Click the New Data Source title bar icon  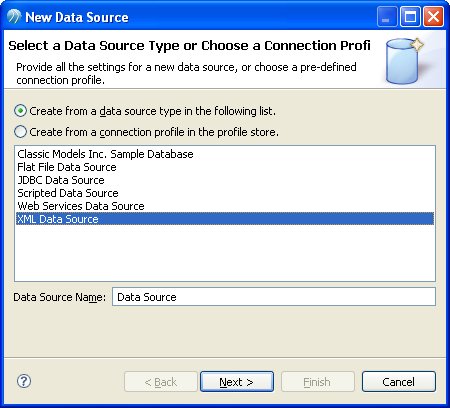click(x=14, y=17)
